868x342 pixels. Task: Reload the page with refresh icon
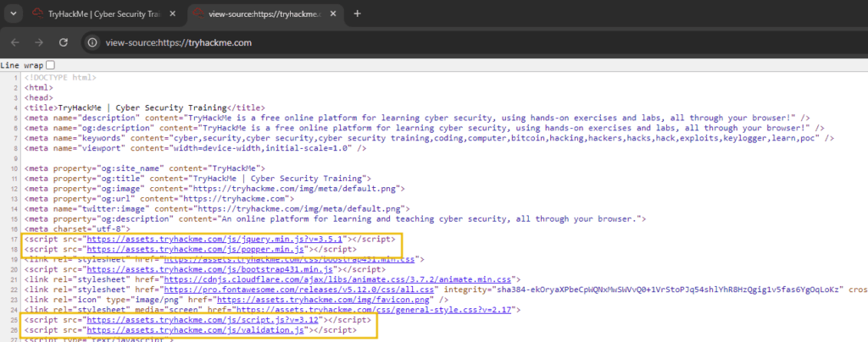tap(64, 42)
